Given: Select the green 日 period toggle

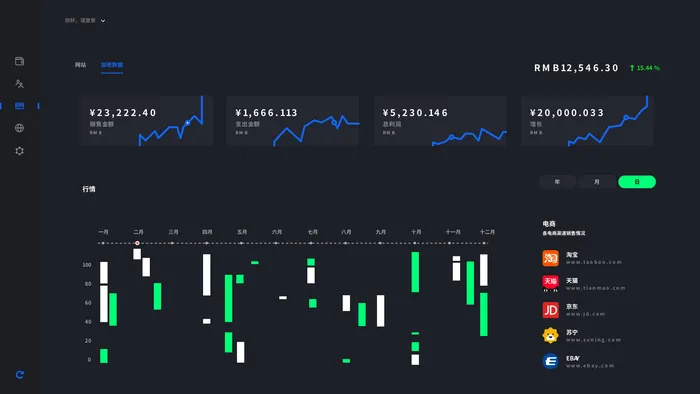Looking at the screenshot, I should click(637, 182).
